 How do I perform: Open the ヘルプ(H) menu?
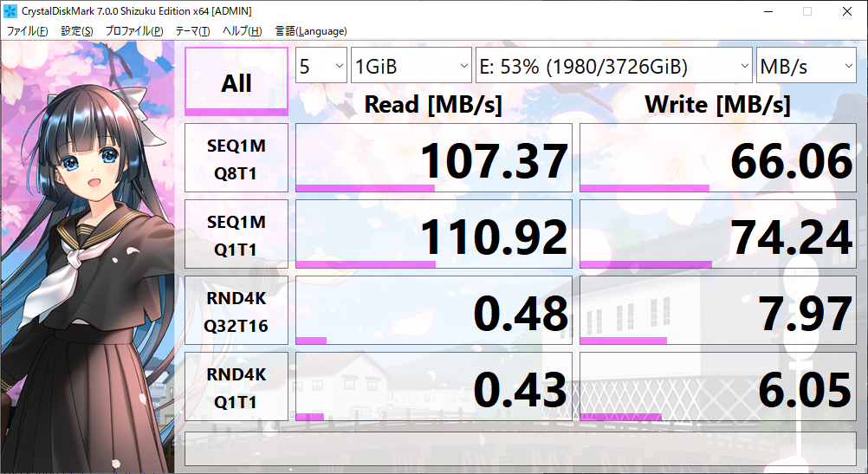pos(242,31)
